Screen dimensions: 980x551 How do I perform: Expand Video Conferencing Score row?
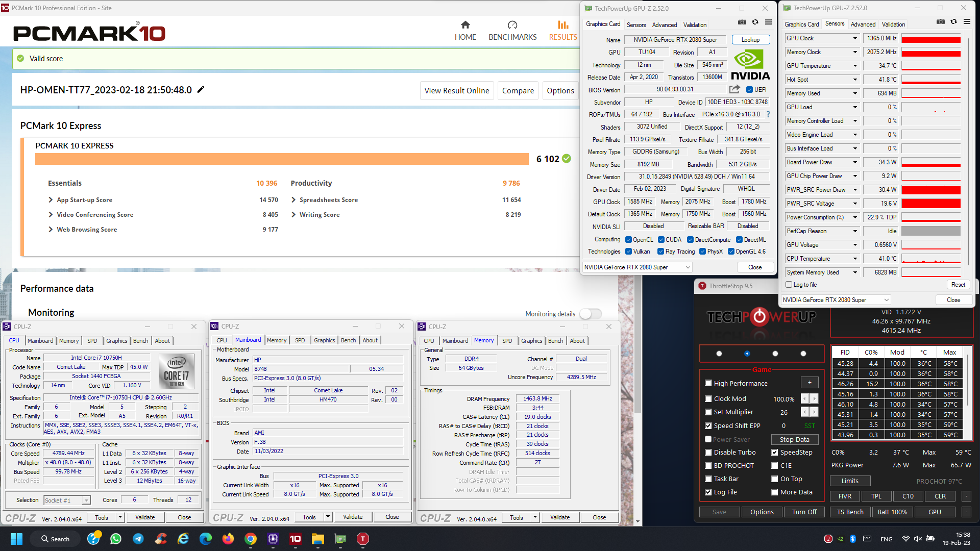point(51,215)
